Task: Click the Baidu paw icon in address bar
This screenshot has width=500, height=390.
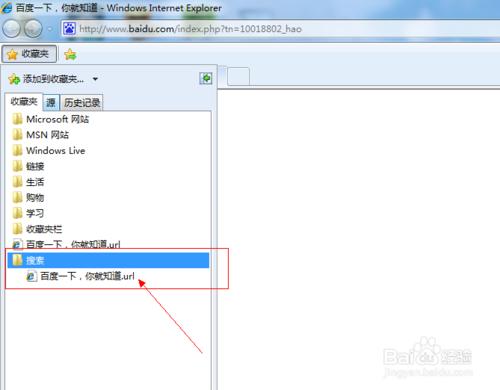Action: point(69,29)
